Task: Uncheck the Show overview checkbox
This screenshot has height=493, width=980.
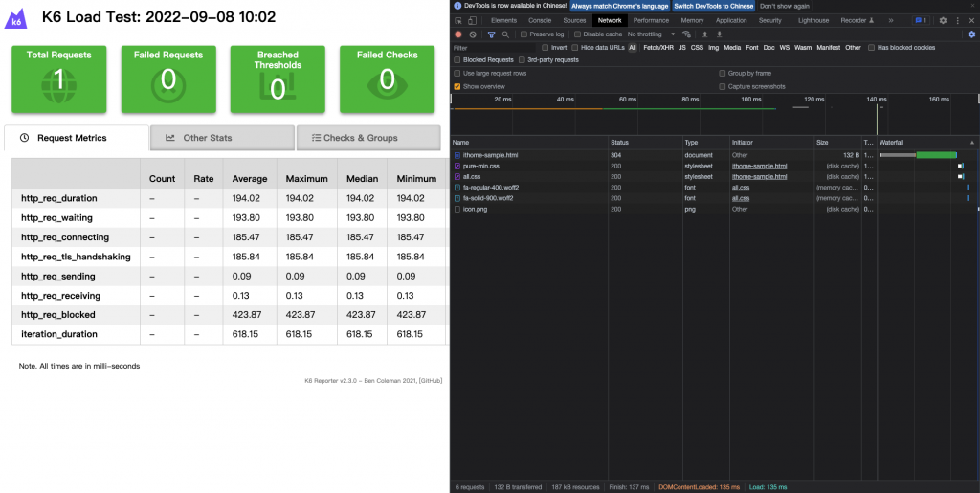Action: (457, 86)
